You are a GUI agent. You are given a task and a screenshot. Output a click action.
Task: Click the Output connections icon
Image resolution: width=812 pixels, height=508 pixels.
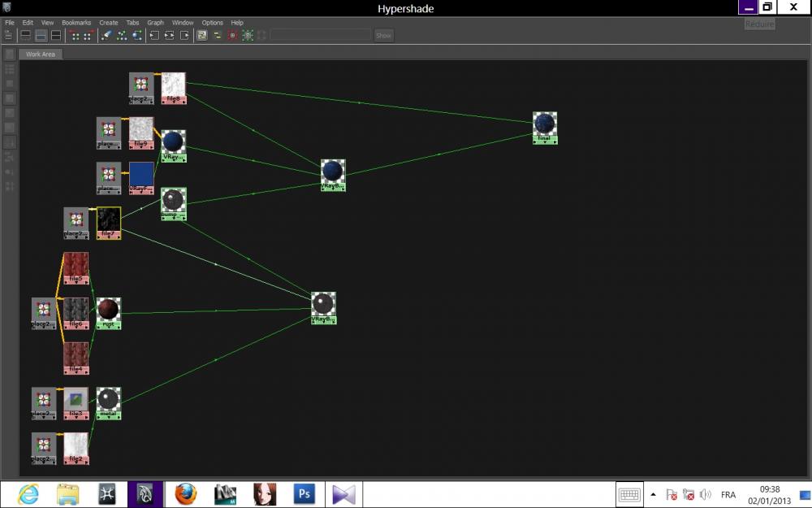pos(184,35)
